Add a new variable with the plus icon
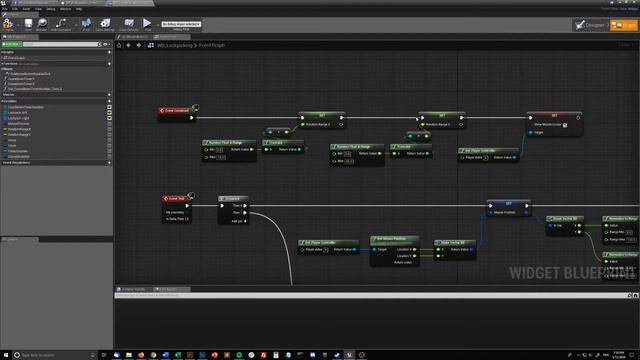 coord(109,101)
